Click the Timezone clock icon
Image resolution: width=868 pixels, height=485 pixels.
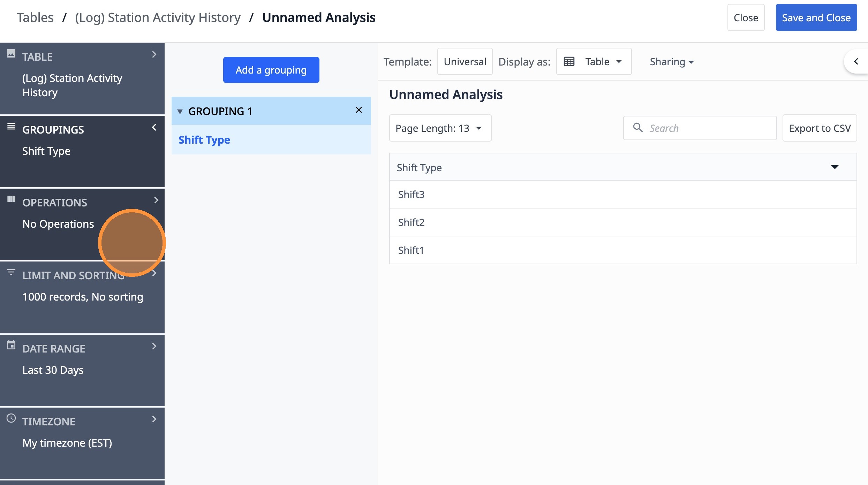click(11, 418)
